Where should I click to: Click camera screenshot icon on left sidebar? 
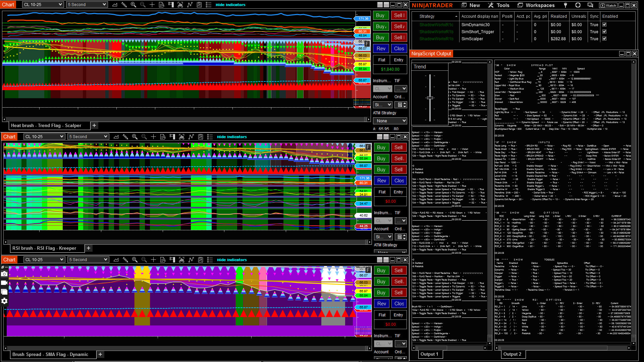(x=4, y=274)
